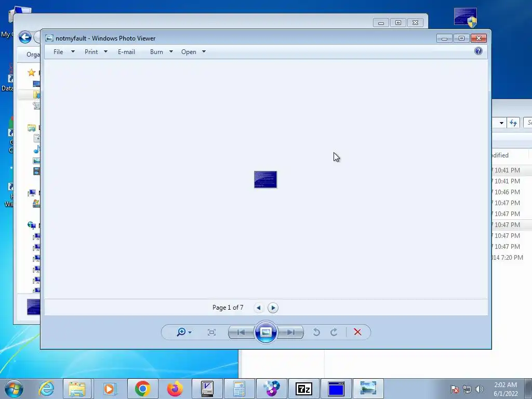Play the slide show
The width and height of the screenshot is (532, 399).
tap(265, 332)
